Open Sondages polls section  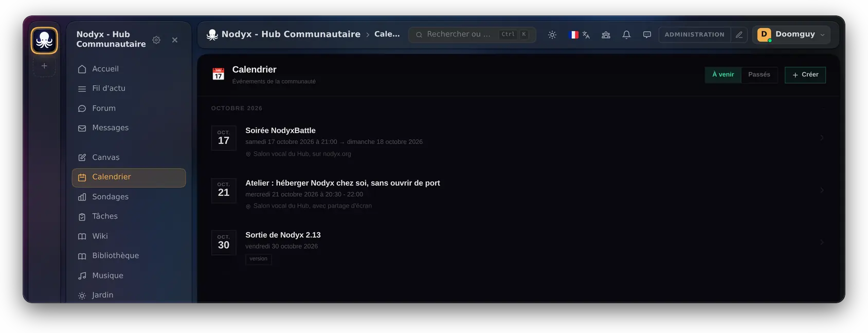click(x=129, y=197)
